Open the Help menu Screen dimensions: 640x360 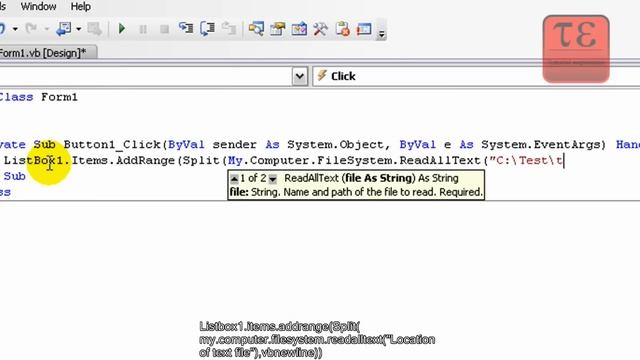pos(81,7)
